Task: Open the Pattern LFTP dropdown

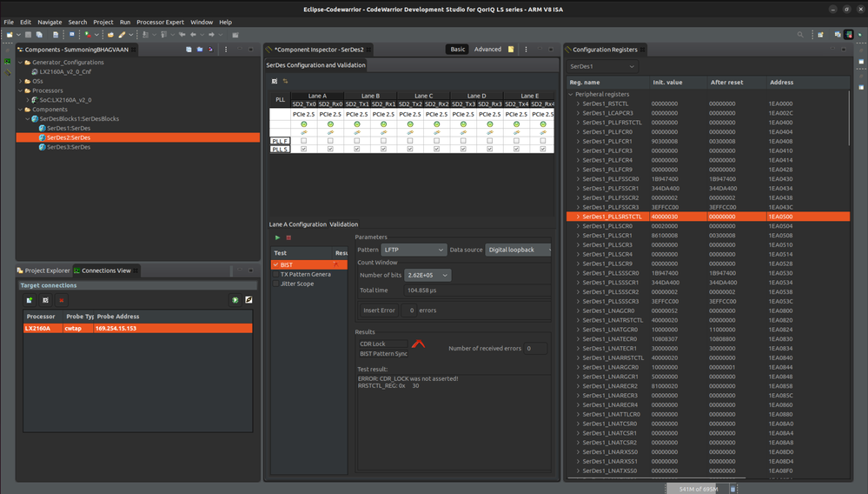Action: 414,250
